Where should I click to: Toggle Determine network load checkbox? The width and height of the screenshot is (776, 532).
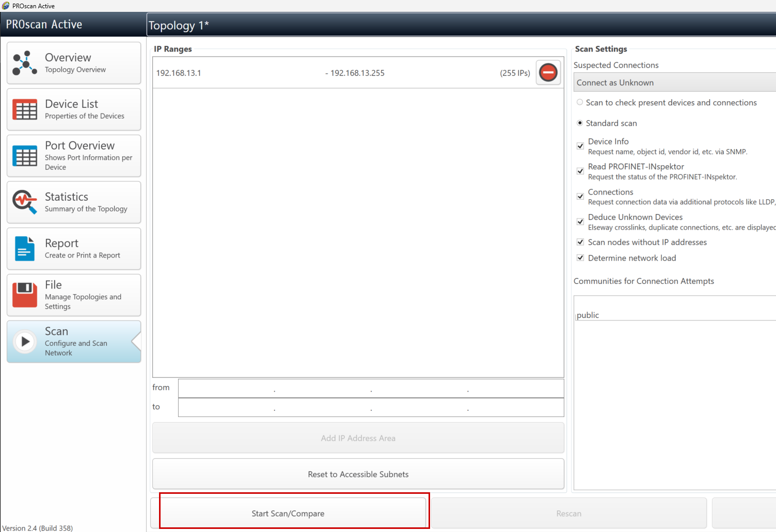[580, 257]
